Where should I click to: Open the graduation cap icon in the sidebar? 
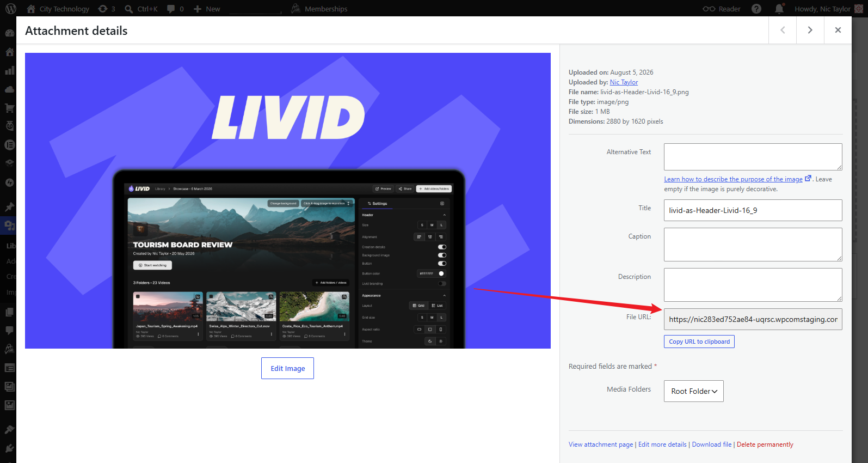coord(9,163)
